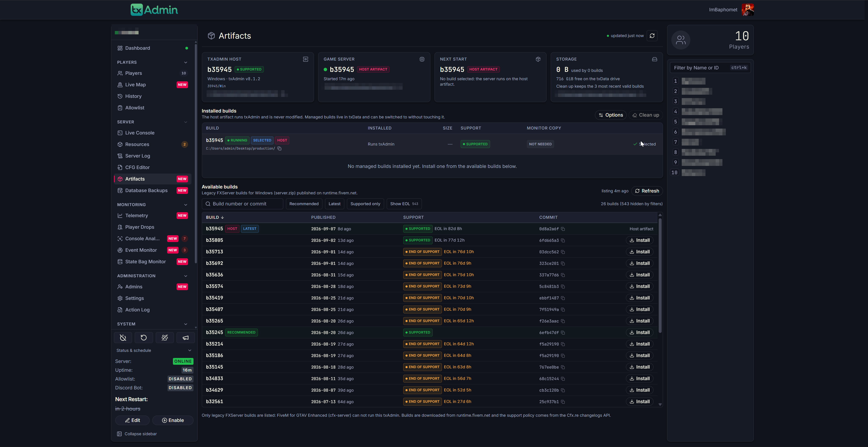Open the CFG Editor
This screenshot has height=447, width=868.
click(x=152, y=167)
